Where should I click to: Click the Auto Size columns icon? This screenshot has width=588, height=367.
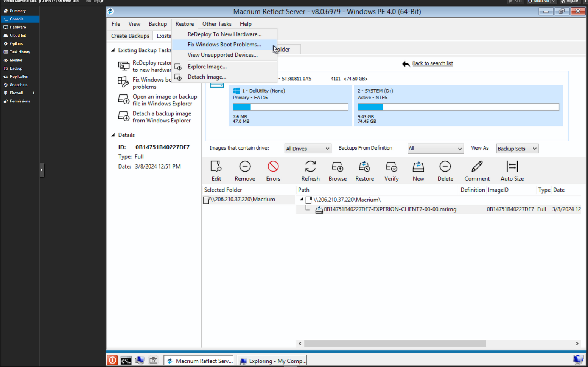point(512,167)
